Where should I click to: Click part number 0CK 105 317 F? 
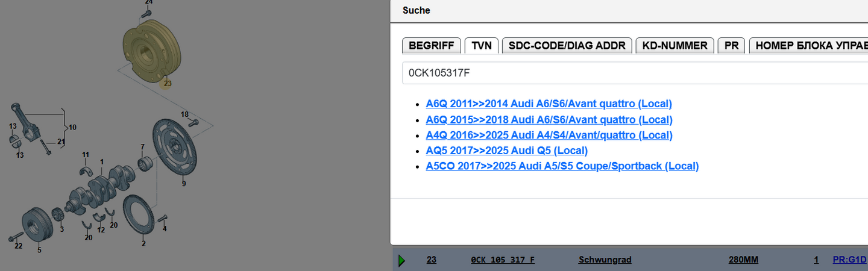503,260
